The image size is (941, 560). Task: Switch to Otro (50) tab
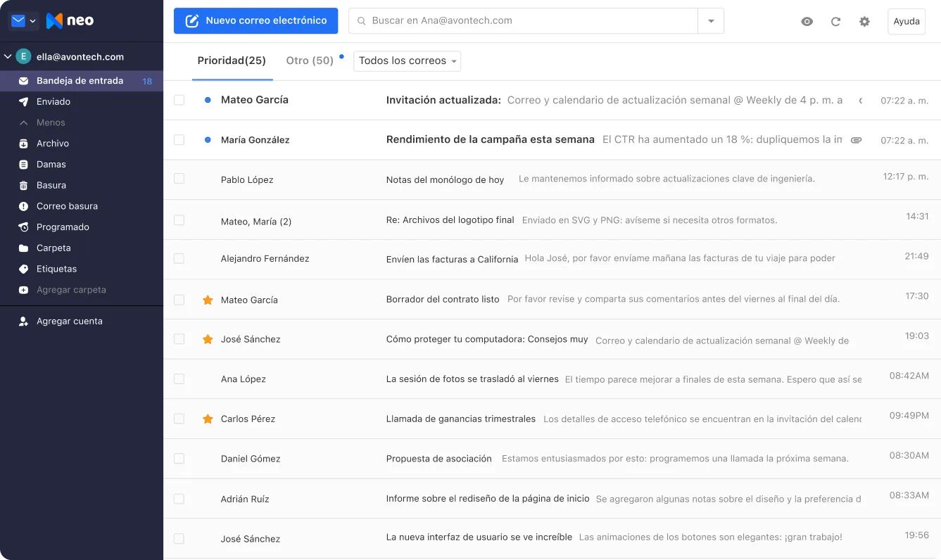click(x=310, y=61)
